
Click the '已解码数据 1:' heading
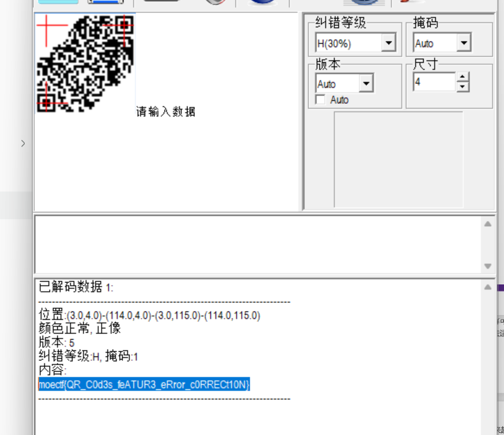point(76,287)
